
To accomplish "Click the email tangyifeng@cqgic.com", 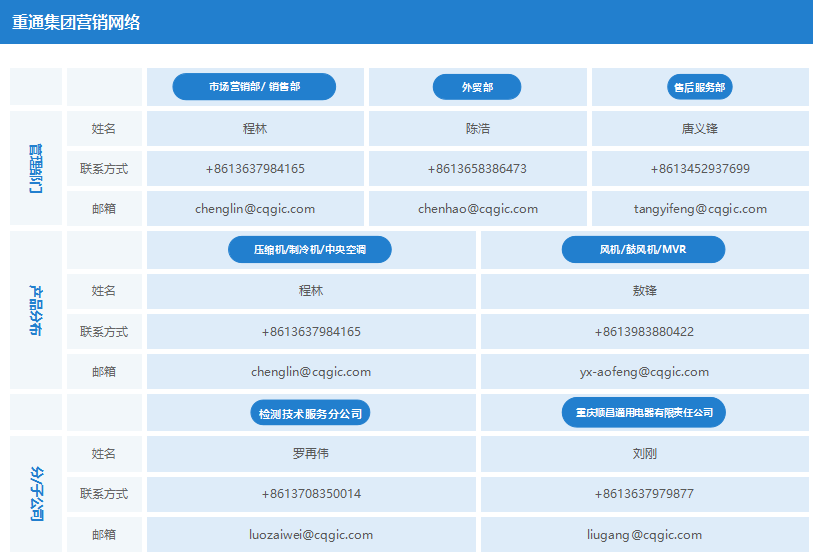I will coord(700,209).
